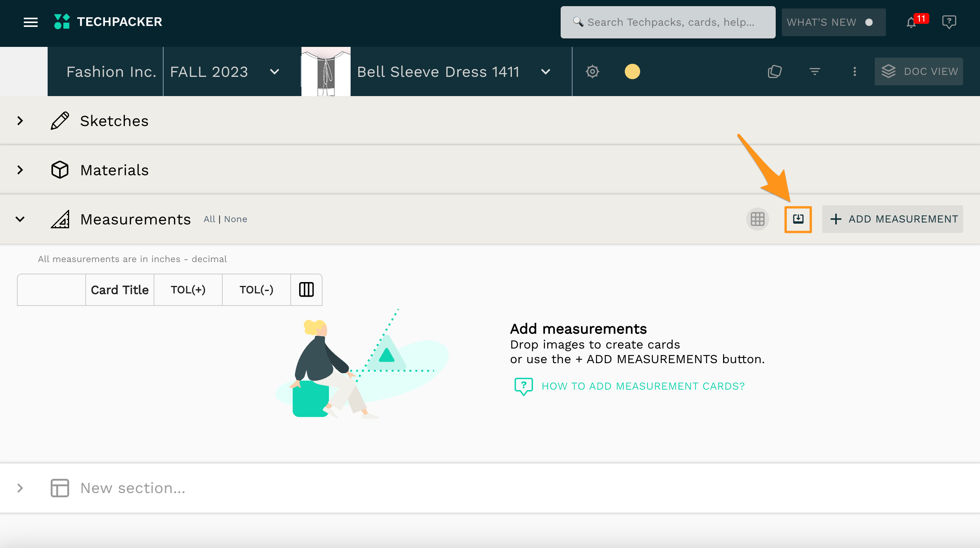Expand the Materials section
Screen dimensions: 980x548
(x=20, y=170)
